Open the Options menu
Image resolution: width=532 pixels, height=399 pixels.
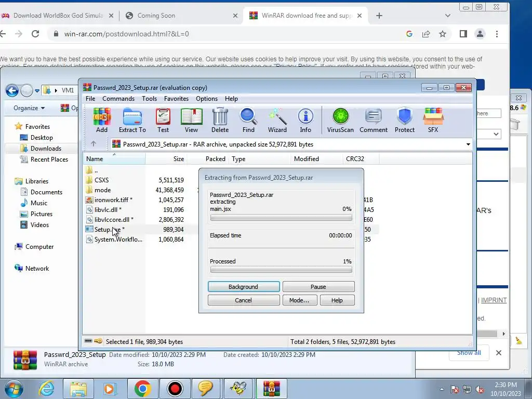207,99
